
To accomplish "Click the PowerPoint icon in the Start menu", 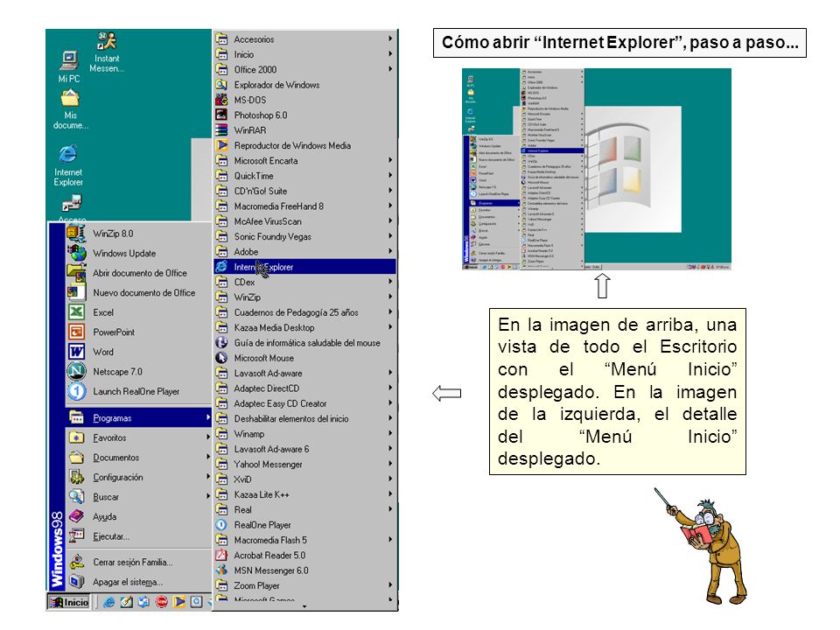I will (x=76, y=332).
